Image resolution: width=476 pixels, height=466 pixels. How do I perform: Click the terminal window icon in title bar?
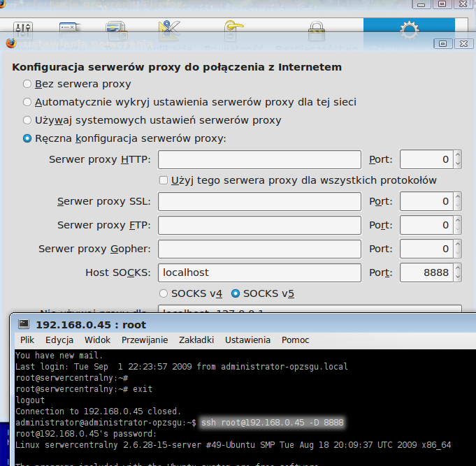click(x=24, y=324)
